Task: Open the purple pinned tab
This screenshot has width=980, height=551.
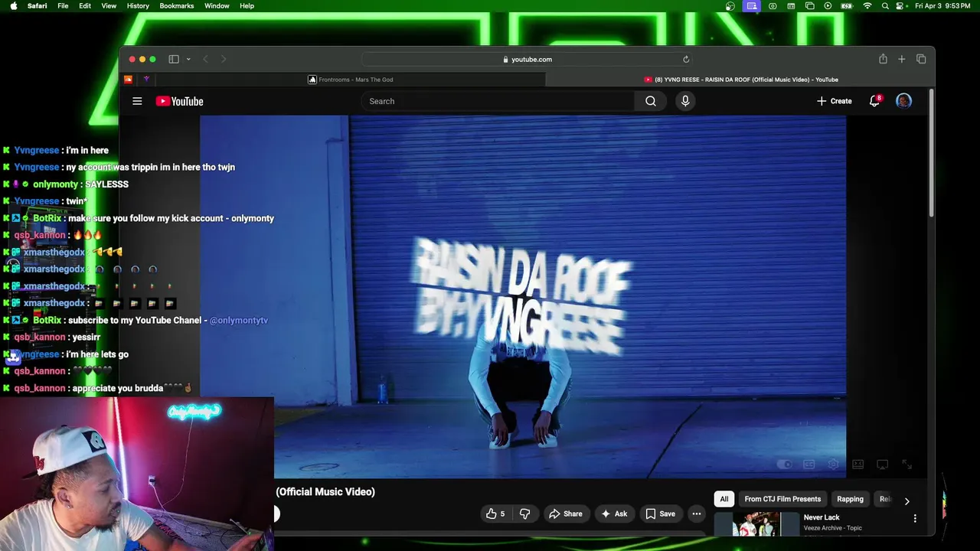Action: coord(146,80)
